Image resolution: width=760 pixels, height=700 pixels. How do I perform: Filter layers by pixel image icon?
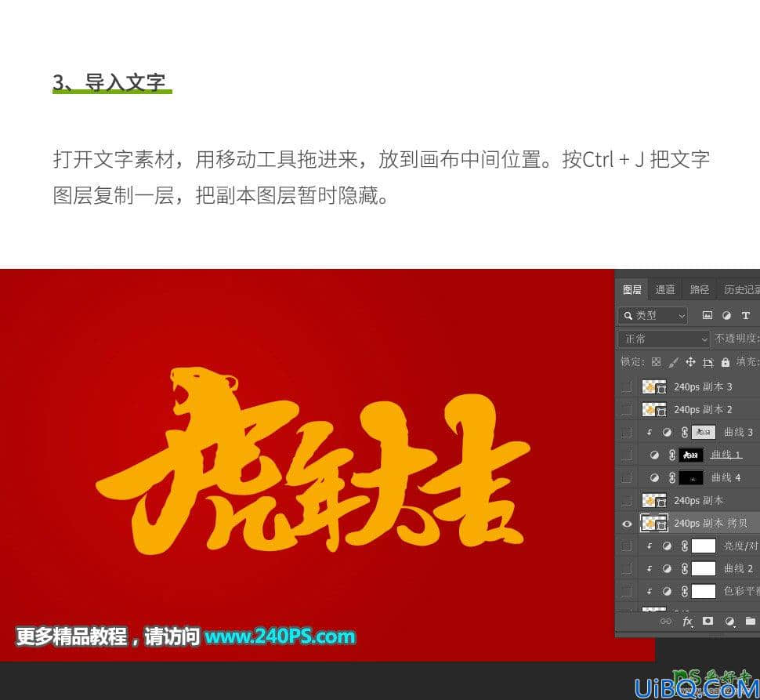[x=708, y=316]
